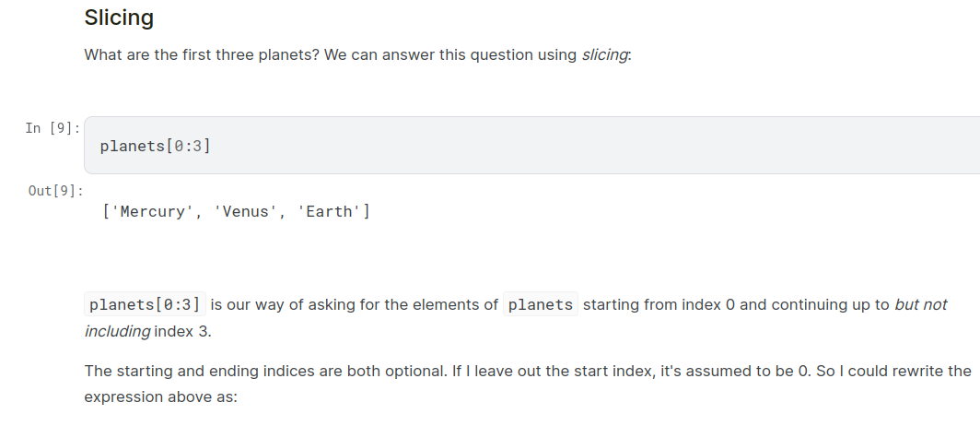Click the Out[9] output prompt label
This screenshot has height=426, width=980.
point(55,191)
